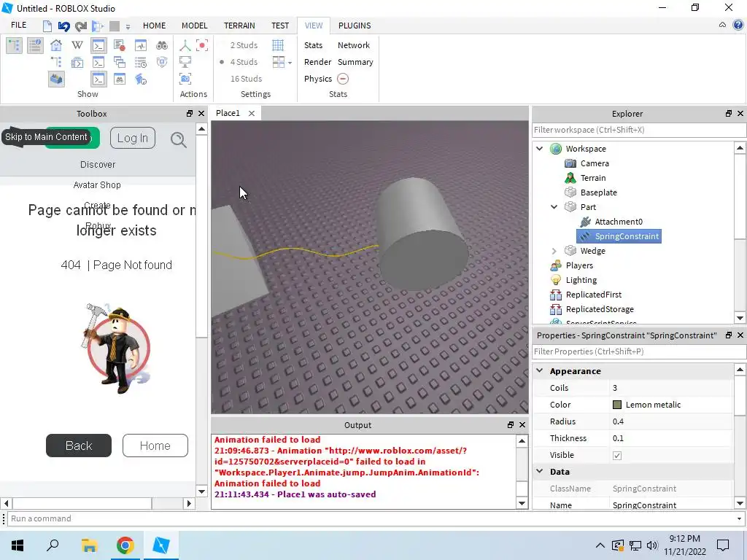The height and width of the screenshot is (560, 747).
Task: Show the Summary stats
Action: pyautogui.click(x=355, y=62)
